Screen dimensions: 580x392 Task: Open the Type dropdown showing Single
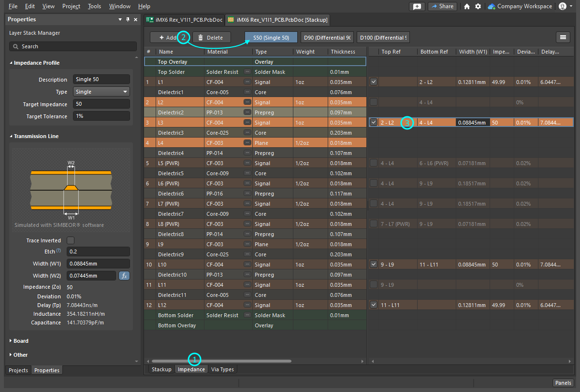coord(101,91)
